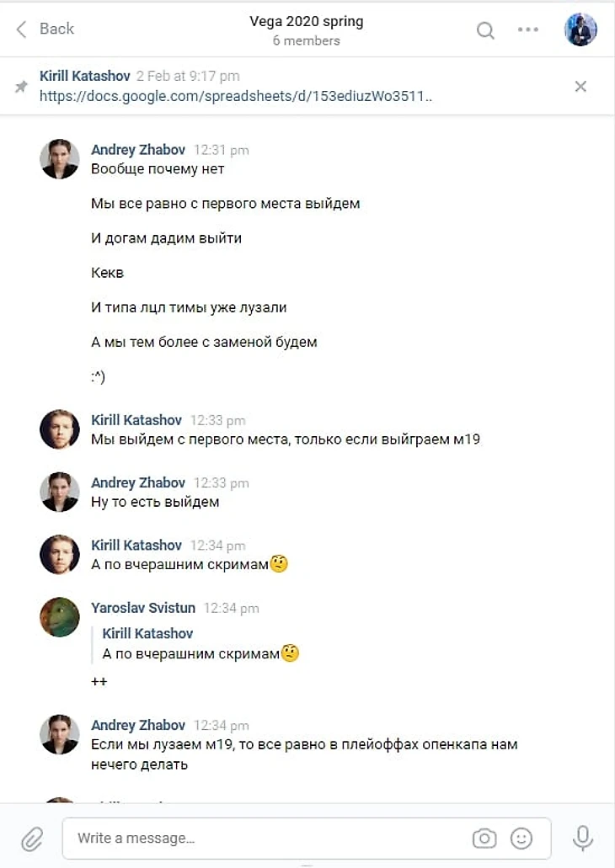This screenshot has width=615, height=868.
Task: Click the Back arrow button
Action: click(45, 29)
